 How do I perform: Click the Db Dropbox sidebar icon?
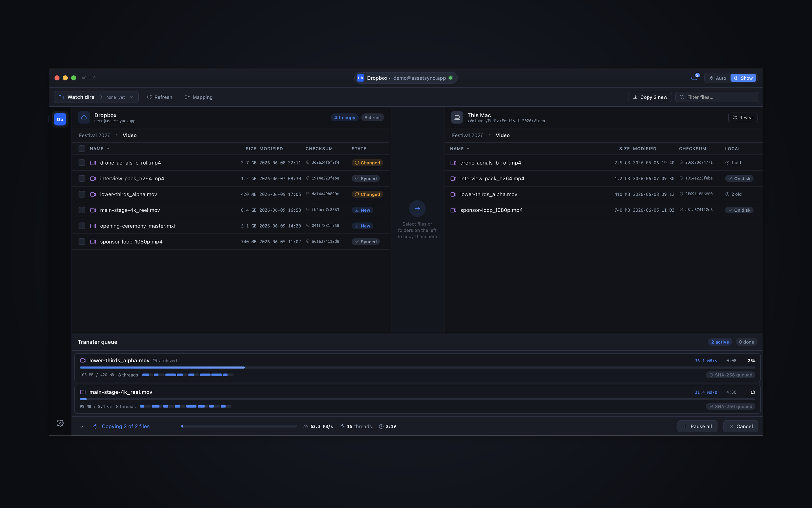click(x=60, y=119)
